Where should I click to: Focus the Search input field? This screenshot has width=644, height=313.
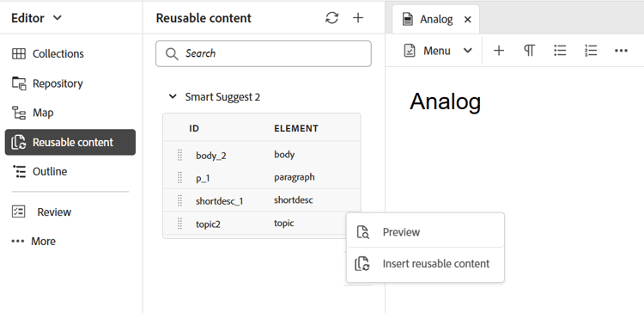coord(264,53)
